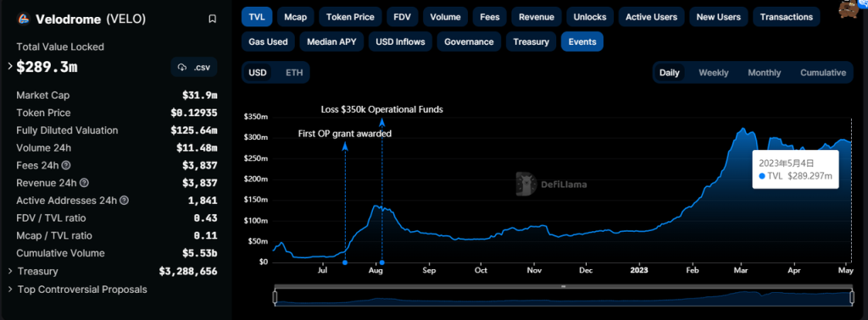
Task: Click the Governance metric button
Action: [x=469, y=42]
